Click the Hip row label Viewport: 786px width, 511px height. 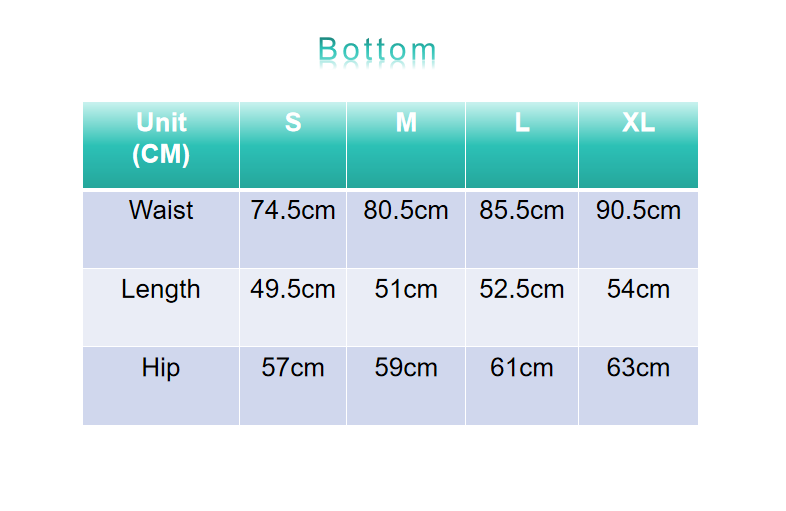161,368
